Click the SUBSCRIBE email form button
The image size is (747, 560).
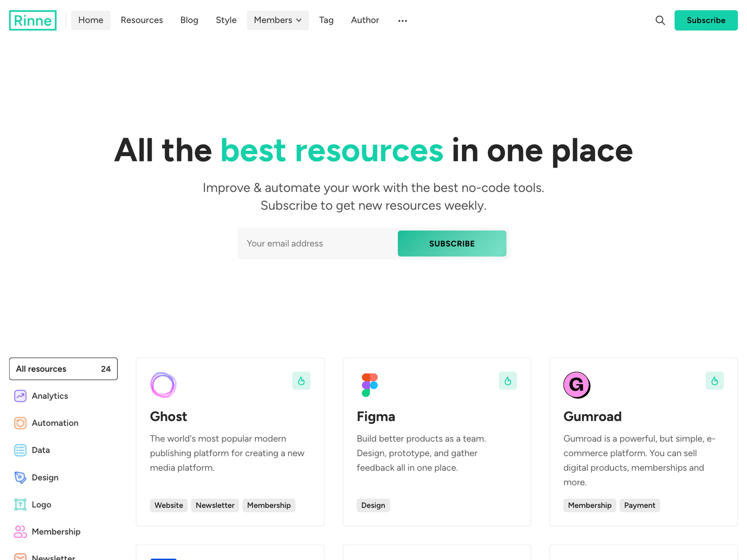[451, 243]
